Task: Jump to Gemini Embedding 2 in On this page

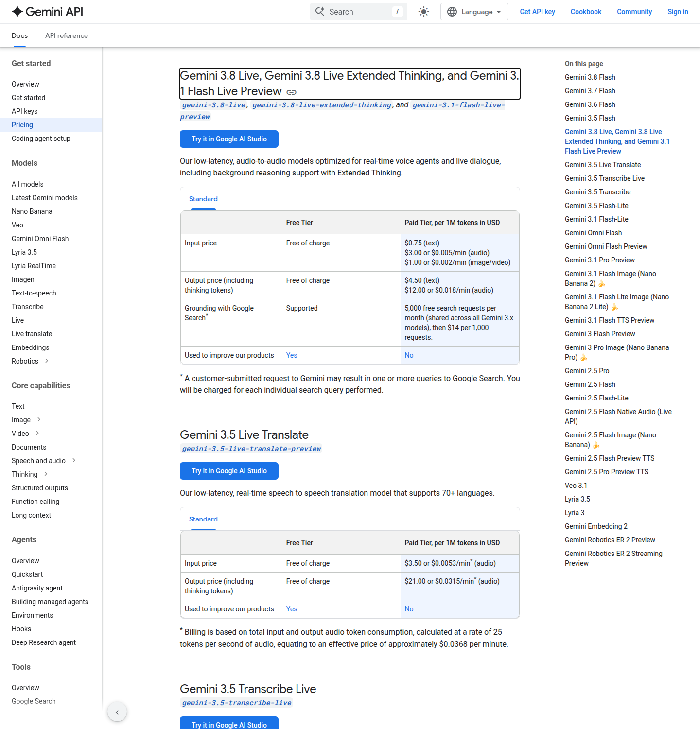Action: click(596, 526)
